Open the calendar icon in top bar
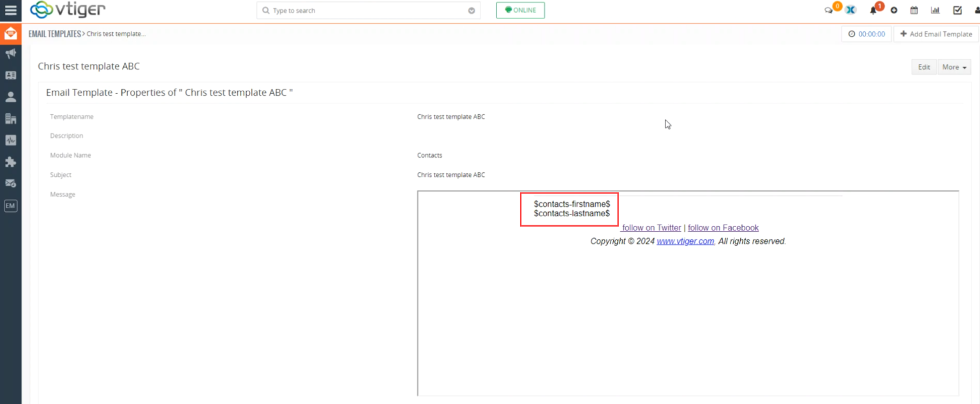 tap(915, 10)
